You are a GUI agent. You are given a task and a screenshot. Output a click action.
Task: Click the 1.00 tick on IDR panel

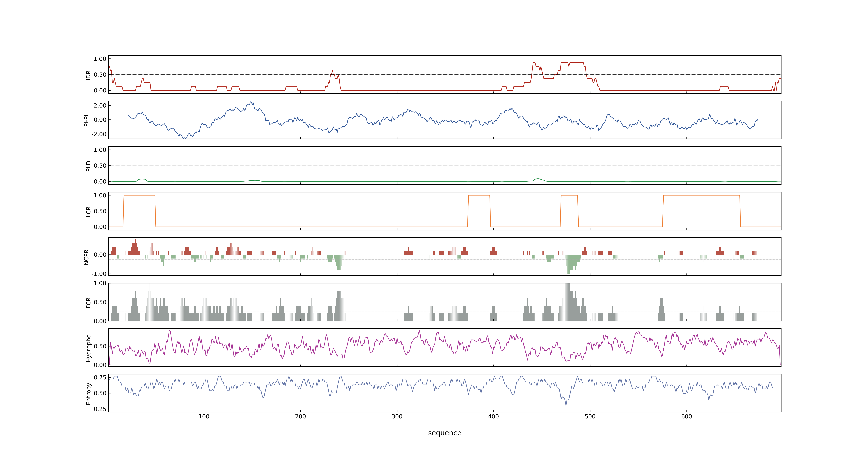pos(100,59)
